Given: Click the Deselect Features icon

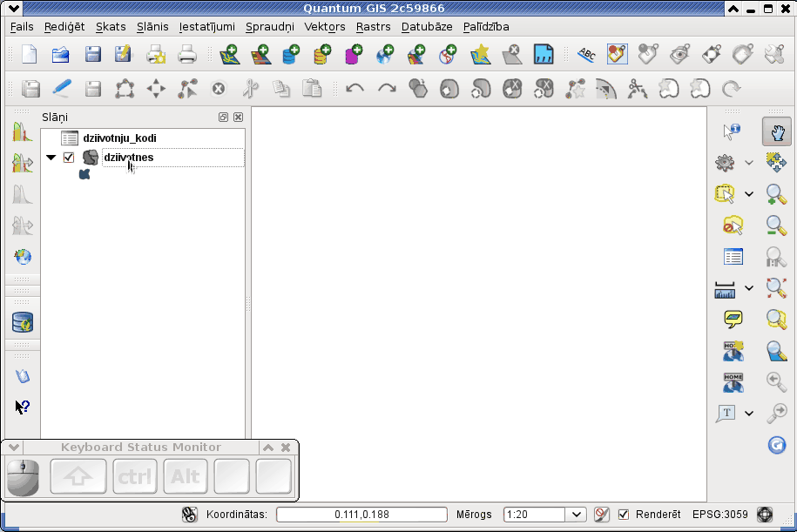Looking at the screenshot, I should 733,226.
